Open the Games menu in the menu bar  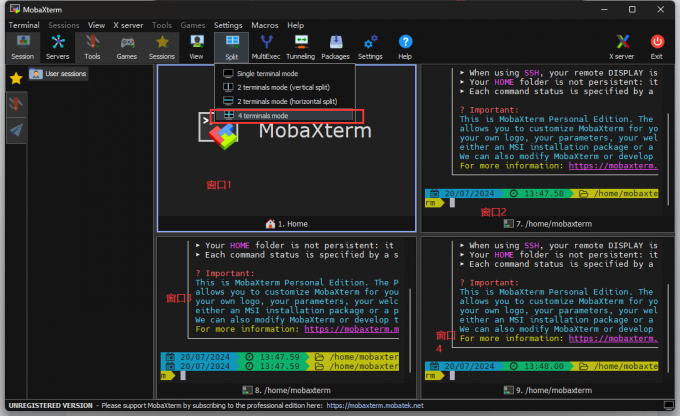[193, 25]
